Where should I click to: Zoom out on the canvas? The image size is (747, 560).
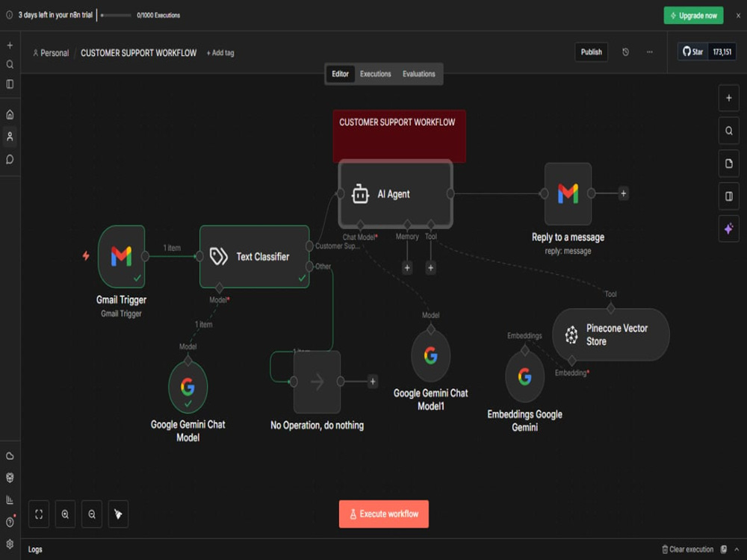click(92, 514)
